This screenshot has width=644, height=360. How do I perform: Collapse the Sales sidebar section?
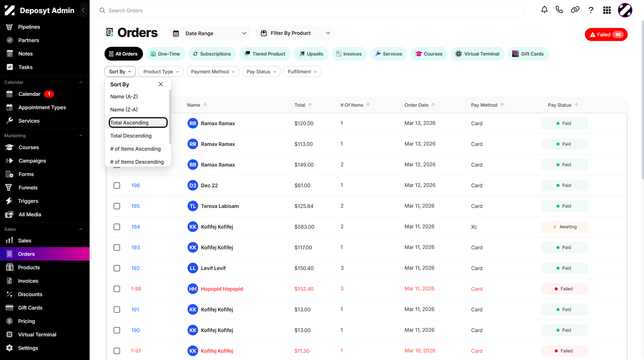[x=81, y=229]
